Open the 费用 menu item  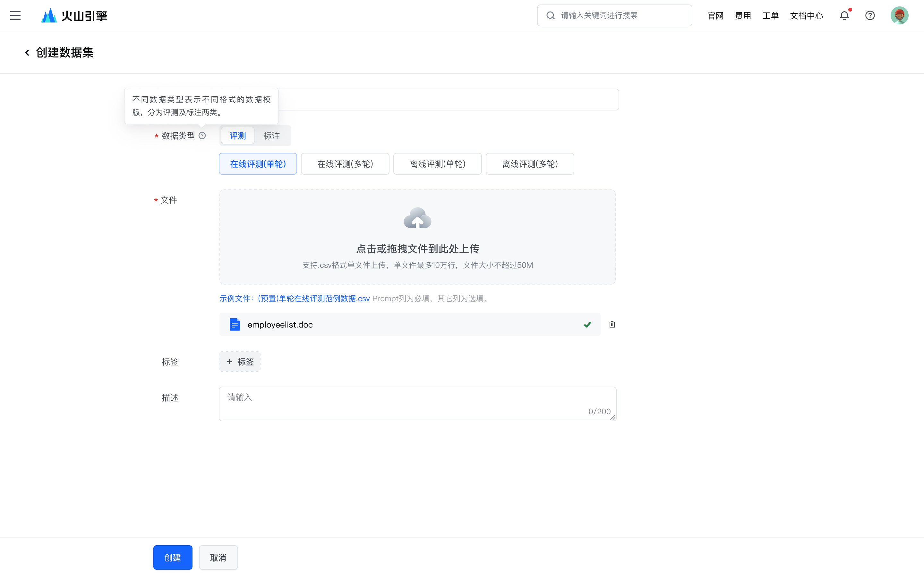[x=743, y=16]
